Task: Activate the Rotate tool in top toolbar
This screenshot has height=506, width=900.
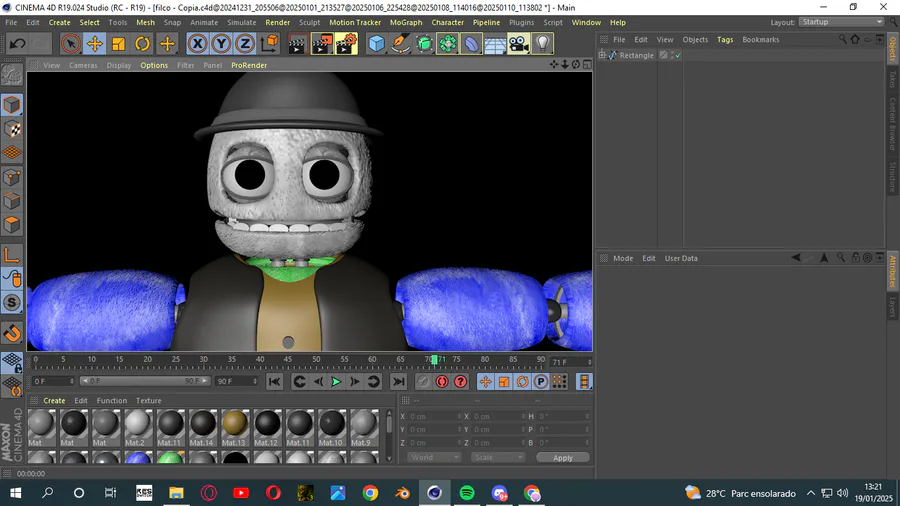Action: pos(142,44)
